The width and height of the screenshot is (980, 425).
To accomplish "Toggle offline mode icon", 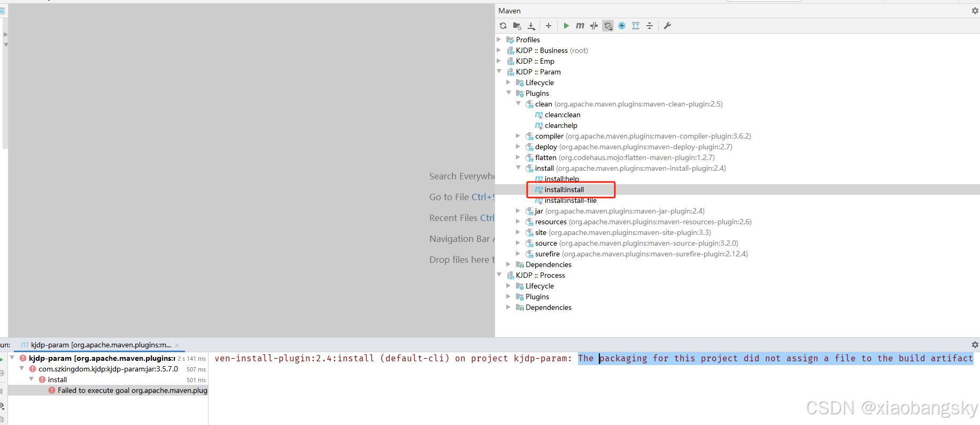I will (x=594, y=26).
